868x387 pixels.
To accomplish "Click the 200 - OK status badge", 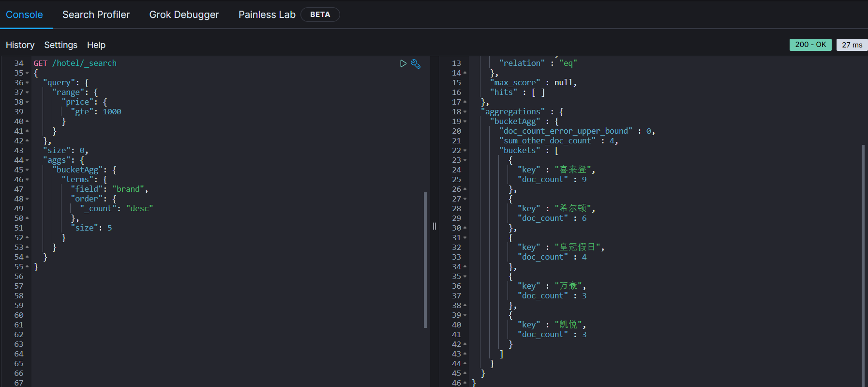I will pyautogui.click(x=810, y=45).
